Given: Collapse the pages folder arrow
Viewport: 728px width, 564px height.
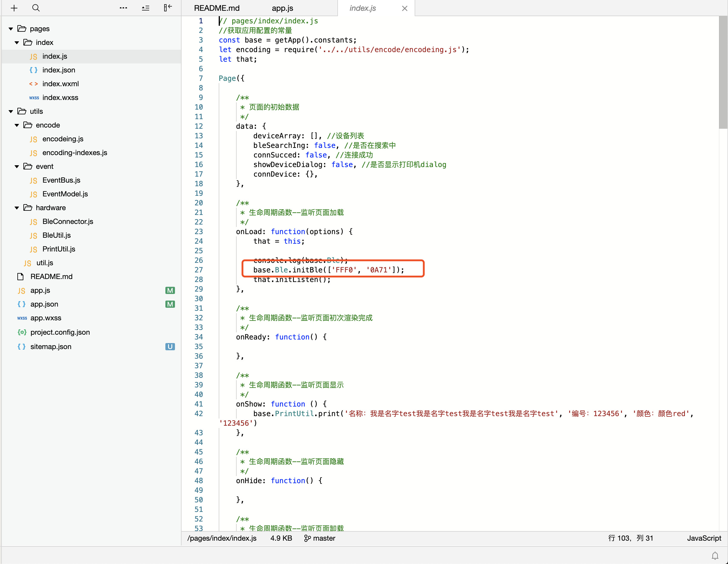Looking at the screenshot, I should [11, 29].
